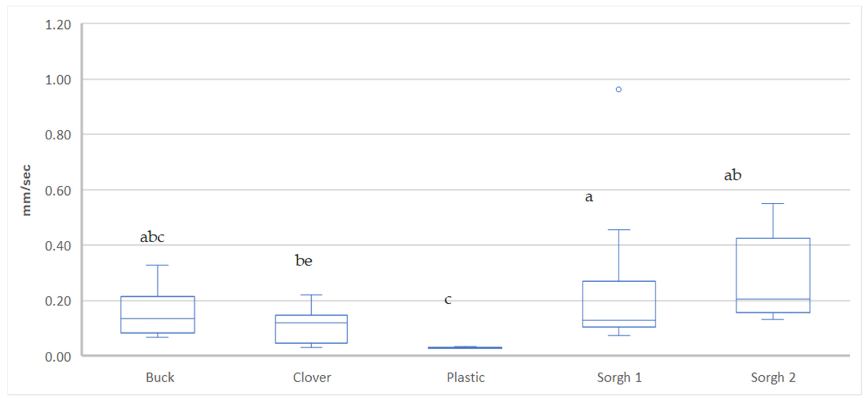Click the Buck x-axis category label

160,377
